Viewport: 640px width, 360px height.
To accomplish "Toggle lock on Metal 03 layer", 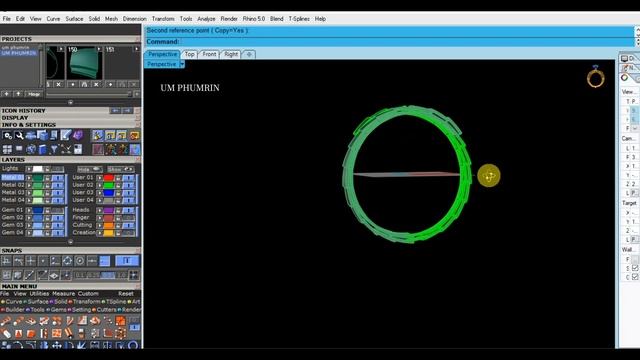I will (x=47, y=193).
